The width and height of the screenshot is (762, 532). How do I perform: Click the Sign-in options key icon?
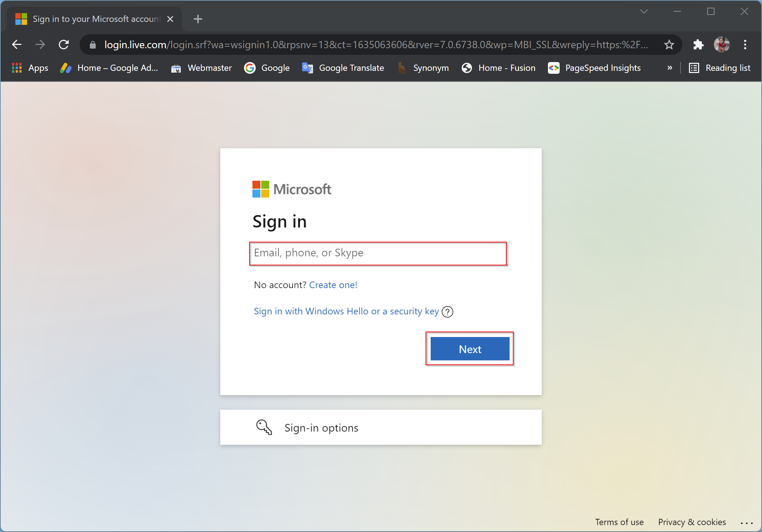(x=264, y=427)
